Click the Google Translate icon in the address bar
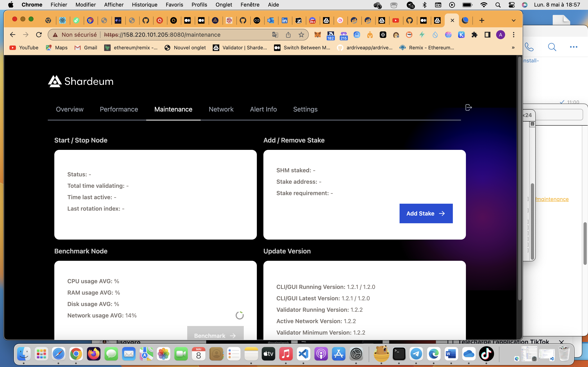This screenshot has width=588, height=367. click(x=275, y=35)
